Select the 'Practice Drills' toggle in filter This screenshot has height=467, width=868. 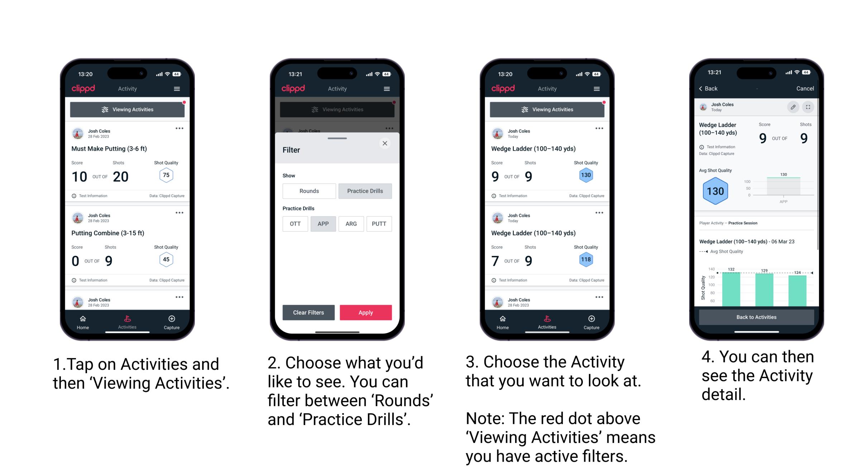click(x=364, y=191)
